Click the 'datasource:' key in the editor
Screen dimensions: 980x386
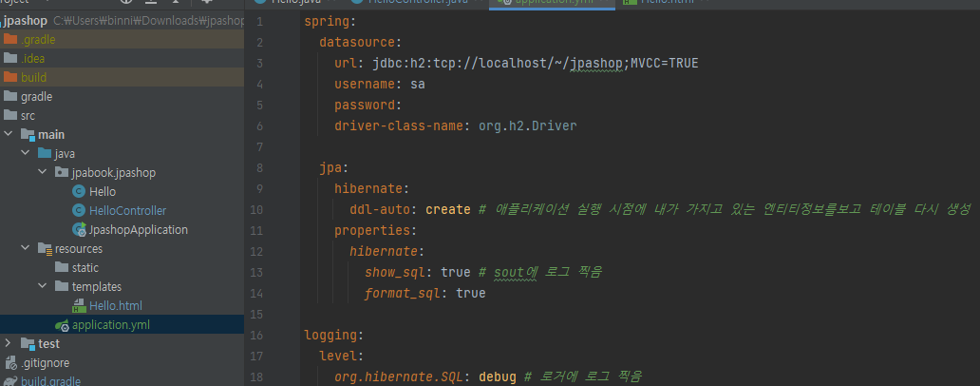tap(360, 43)
